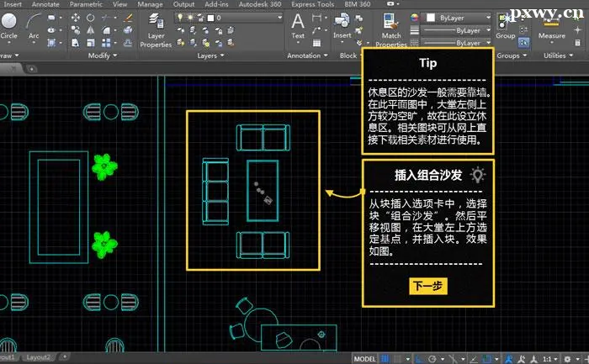Activate the Rotate tool
The height and width of the screenshot is (364, 589).
[x=91, y=18]
